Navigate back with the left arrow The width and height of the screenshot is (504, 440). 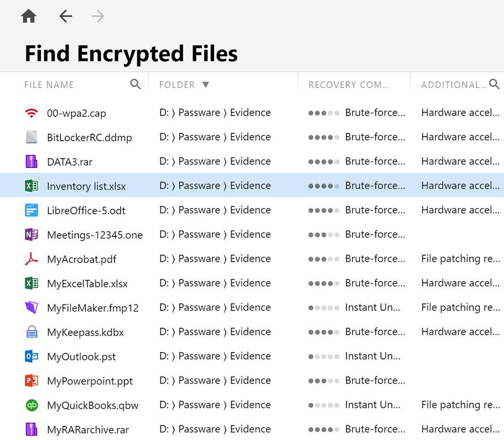(x=66, y=16)
